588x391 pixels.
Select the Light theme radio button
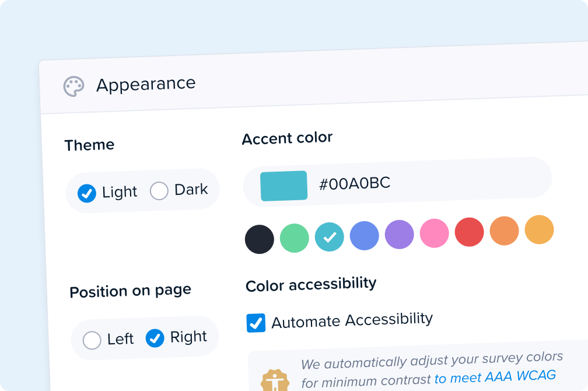[86, 193]
